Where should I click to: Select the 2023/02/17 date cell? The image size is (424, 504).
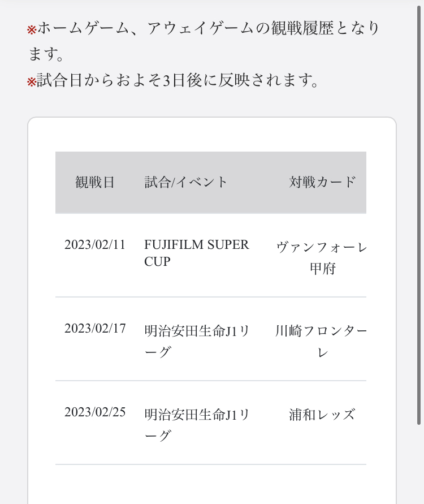point(95,329)
